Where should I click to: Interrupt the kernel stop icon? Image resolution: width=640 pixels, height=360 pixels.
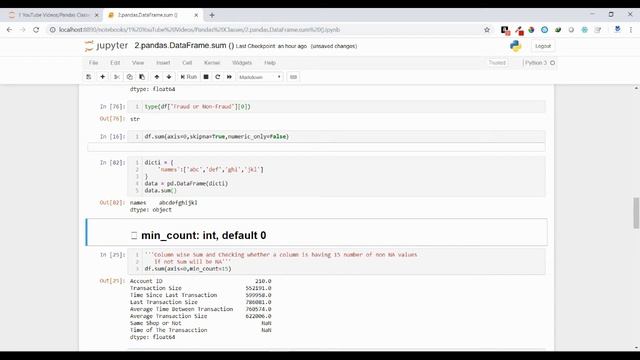(206, 77)
